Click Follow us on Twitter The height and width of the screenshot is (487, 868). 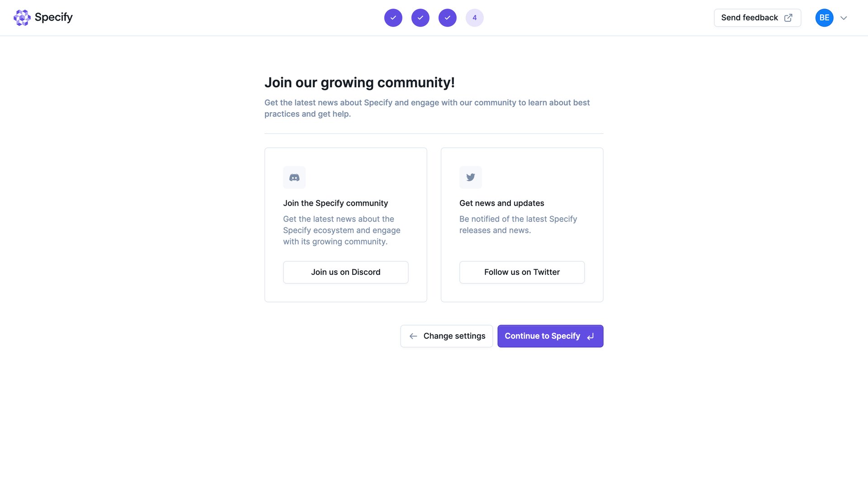point(522,272)
